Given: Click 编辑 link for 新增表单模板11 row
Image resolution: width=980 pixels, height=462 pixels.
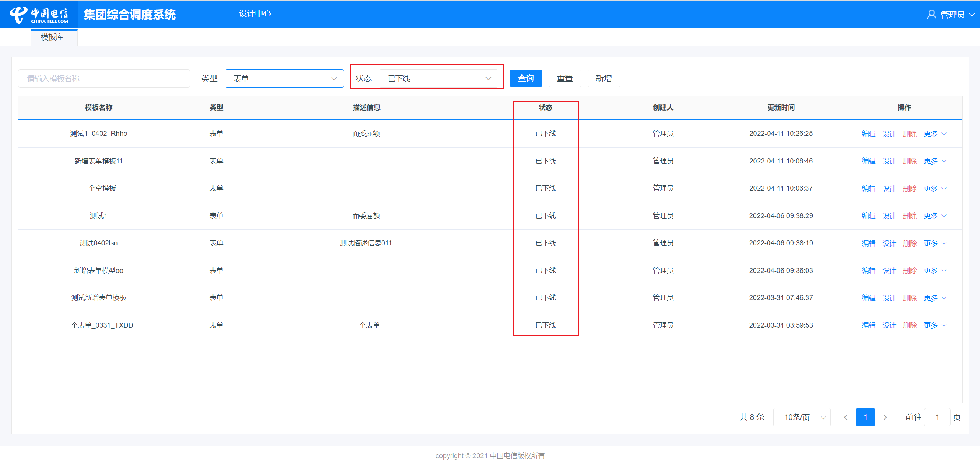Looking at the screenshot, I should click(869, 161).
